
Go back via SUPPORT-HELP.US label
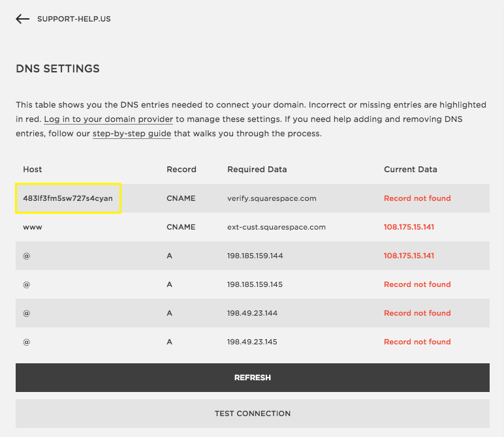pyautogui.click(x=74, y=19)
